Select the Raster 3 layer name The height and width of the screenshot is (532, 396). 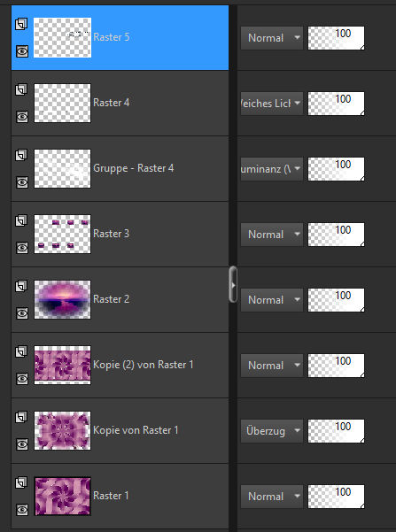tap(111, 234)
